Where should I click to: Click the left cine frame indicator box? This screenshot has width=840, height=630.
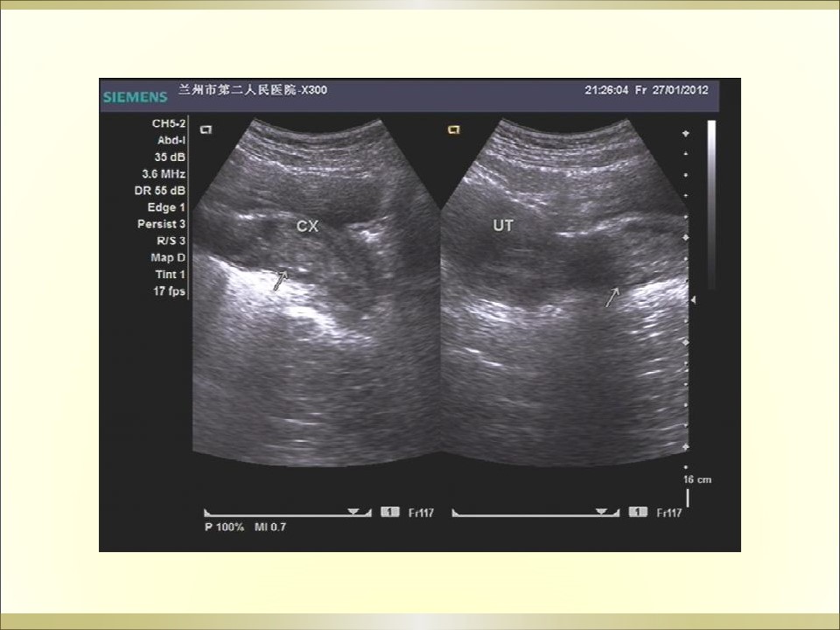tap(389, 512)
